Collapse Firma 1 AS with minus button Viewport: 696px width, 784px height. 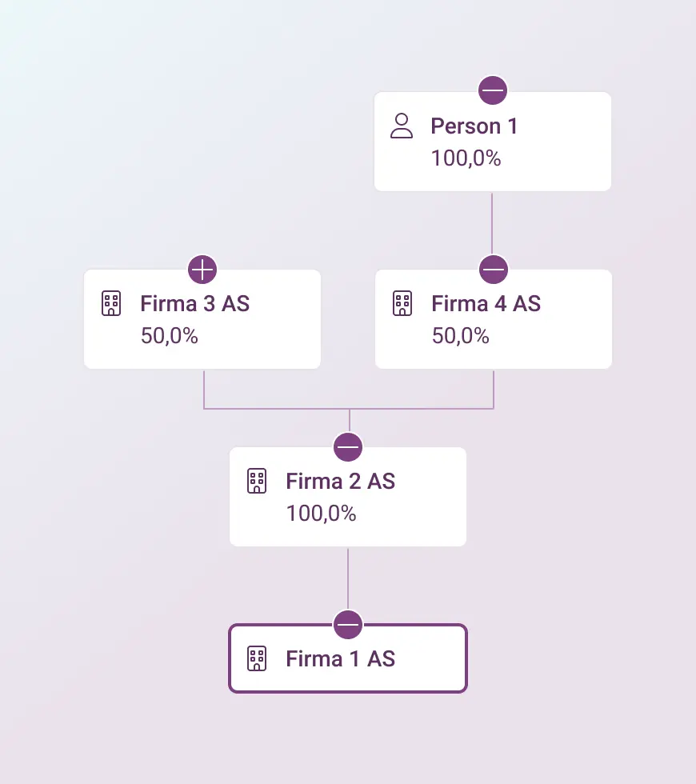click(348, 625)
